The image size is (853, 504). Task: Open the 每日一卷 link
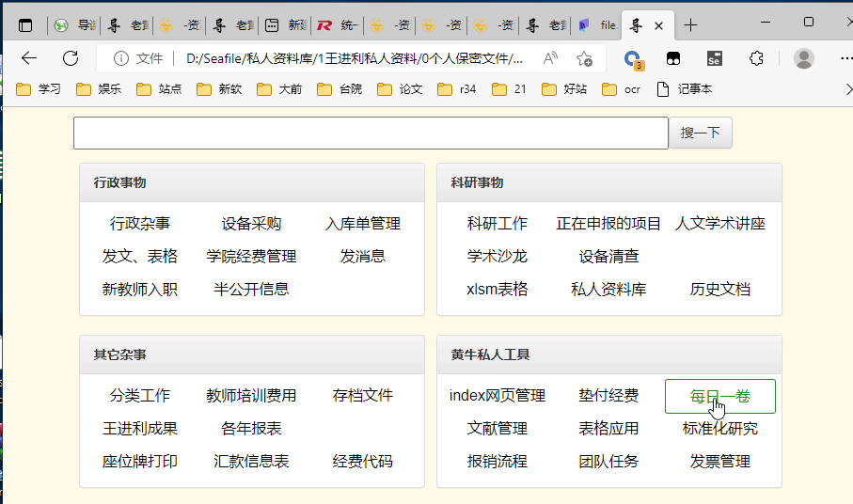coord(719,396)
